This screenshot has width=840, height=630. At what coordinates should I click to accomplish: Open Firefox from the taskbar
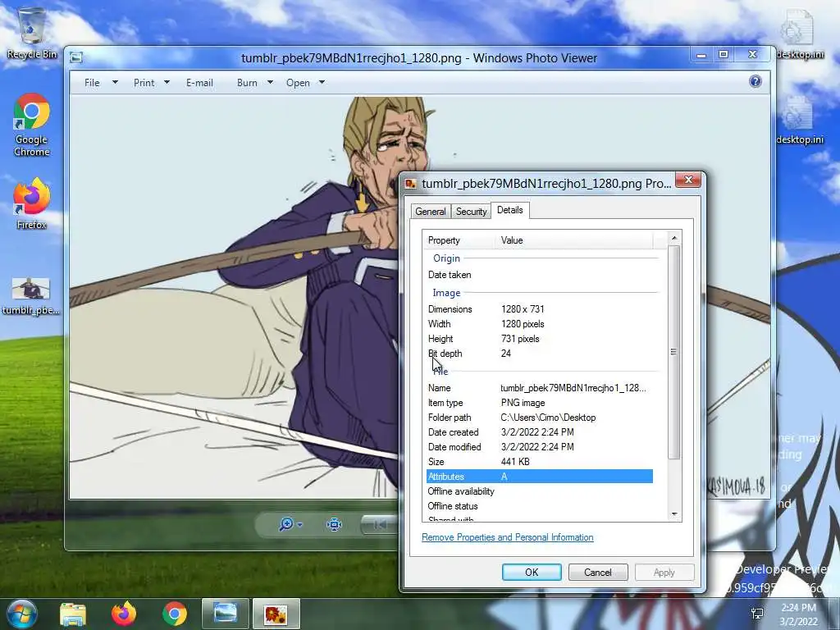(x=124, y=614)
